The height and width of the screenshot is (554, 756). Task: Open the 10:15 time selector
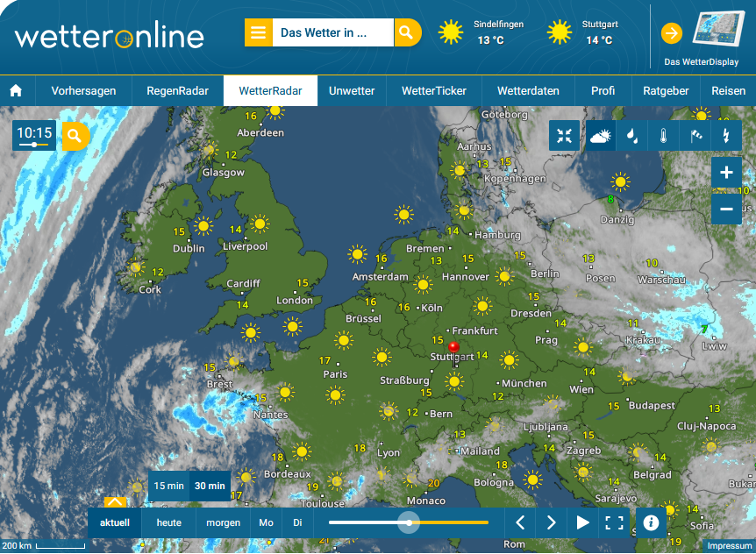click(34, 135)
